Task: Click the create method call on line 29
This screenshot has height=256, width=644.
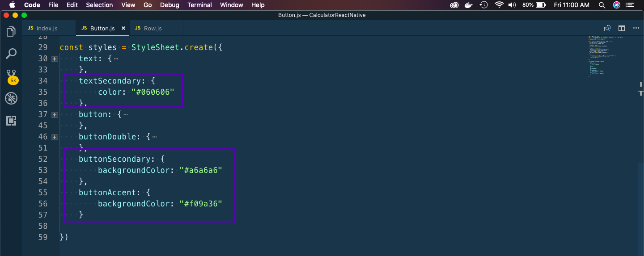Action: 199,47
